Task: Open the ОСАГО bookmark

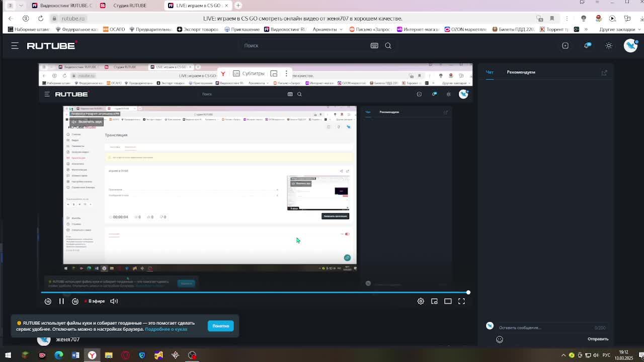Action: pyautogui.click(x=114, y=29)
